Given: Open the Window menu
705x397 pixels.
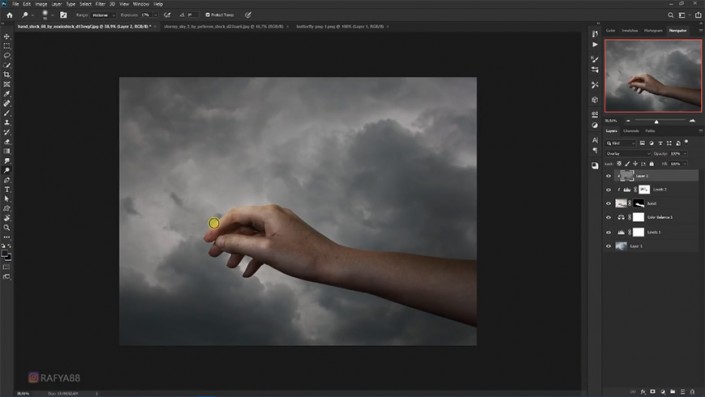Looking at the screenshot, I should [141, 4].
